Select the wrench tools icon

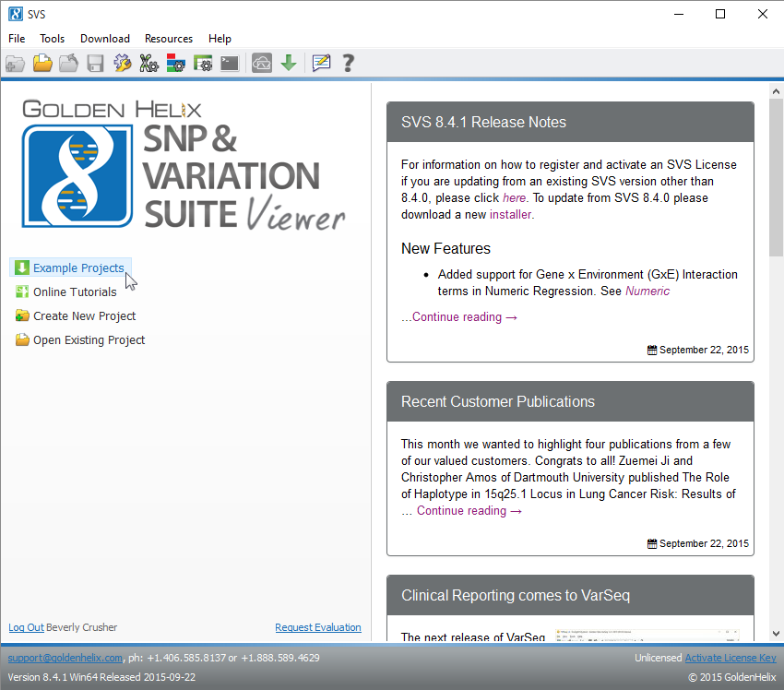click(x=122, y=63)
